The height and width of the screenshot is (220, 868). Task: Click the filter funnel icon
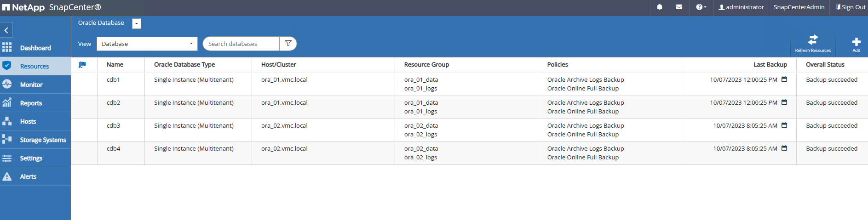point(288,44)
